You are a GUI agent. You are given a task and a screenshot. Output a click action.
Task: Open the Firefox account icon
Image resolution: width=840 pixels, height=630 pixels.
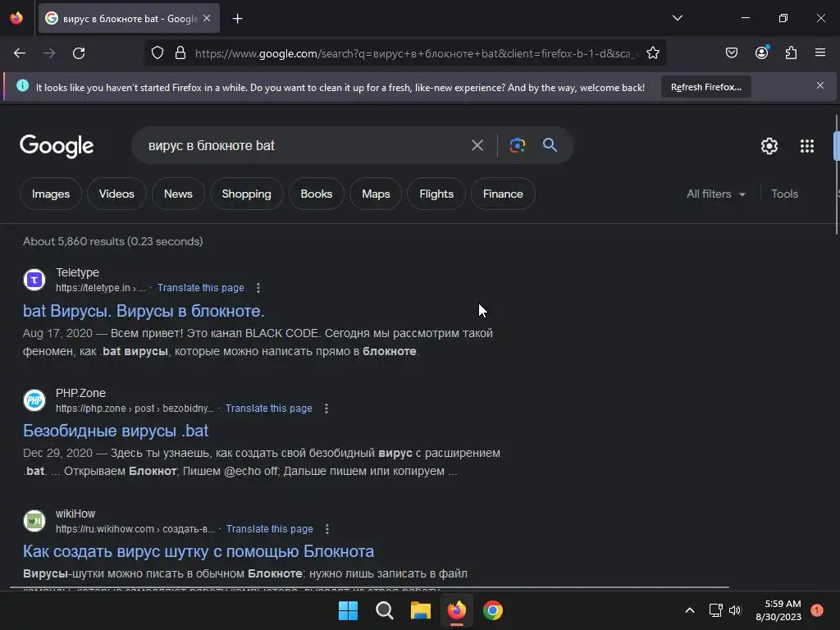click(761, 53)
